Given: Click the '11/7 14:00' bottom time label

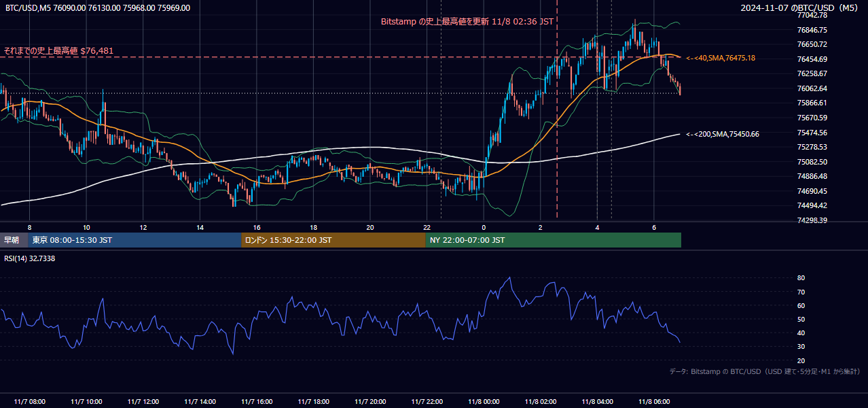Looking at the screenshot, I should point(200,402).
